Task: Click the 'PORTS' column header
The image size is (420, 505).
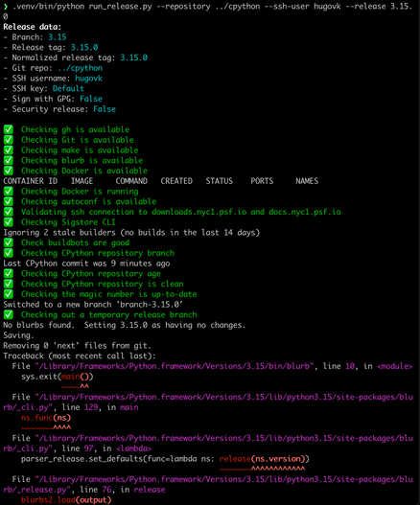Action: pos(262,181)
